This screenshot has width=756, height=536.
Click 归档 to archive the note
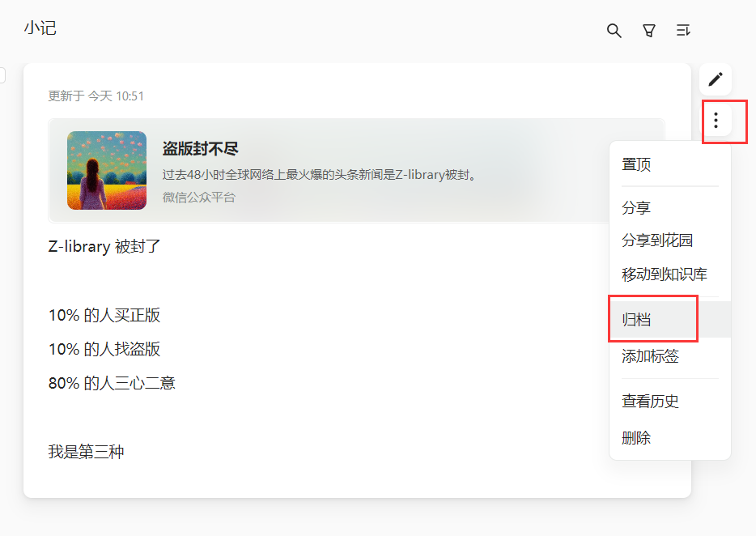click(669, 319)
